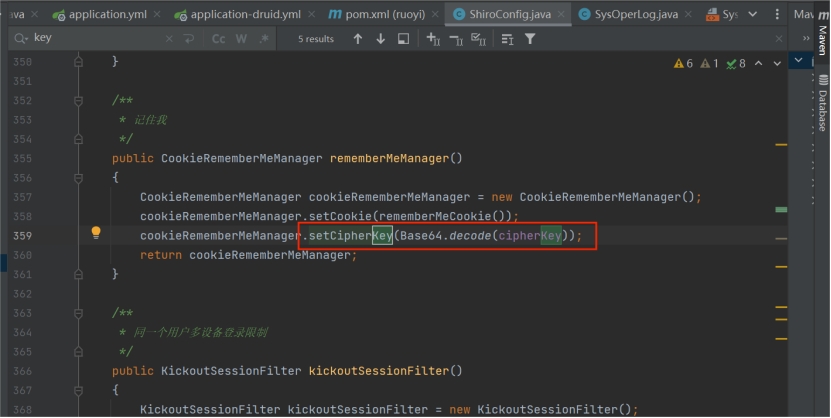Collapse the Javadoc comment at line 352
831x418 pixels.
tap(79, 100)
